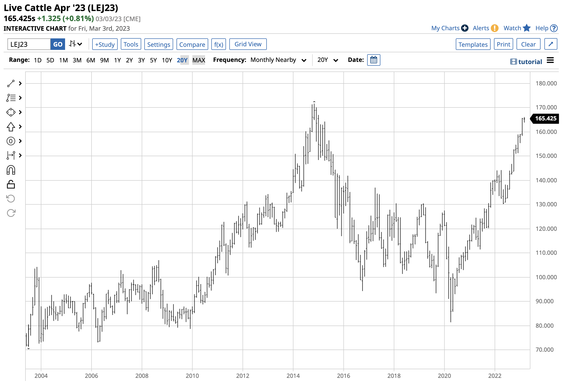Image resolution: width=572 pixels, height=392 pixels.
Task: Click the +Study button
Action: click(105, 44)
